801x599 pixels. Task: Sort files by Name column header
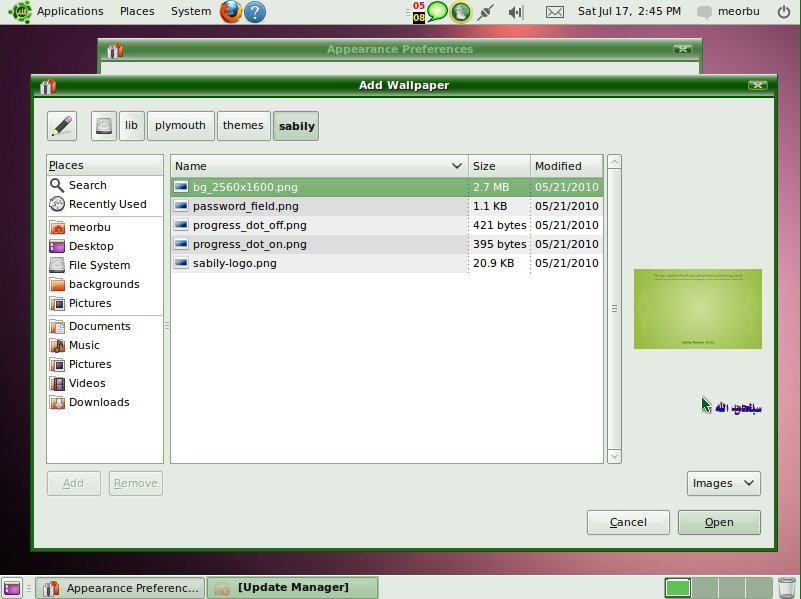(x=319, y=166)
